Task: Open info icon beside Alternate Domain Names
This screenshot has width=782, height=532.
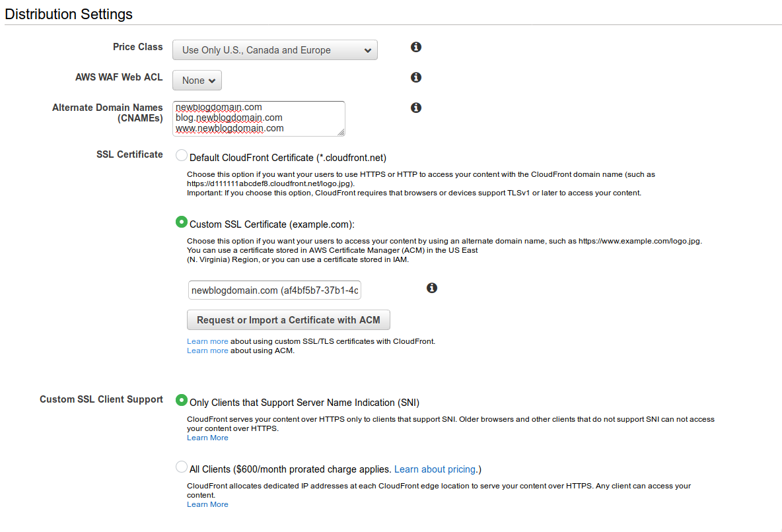Action: [x=416, y=108]
